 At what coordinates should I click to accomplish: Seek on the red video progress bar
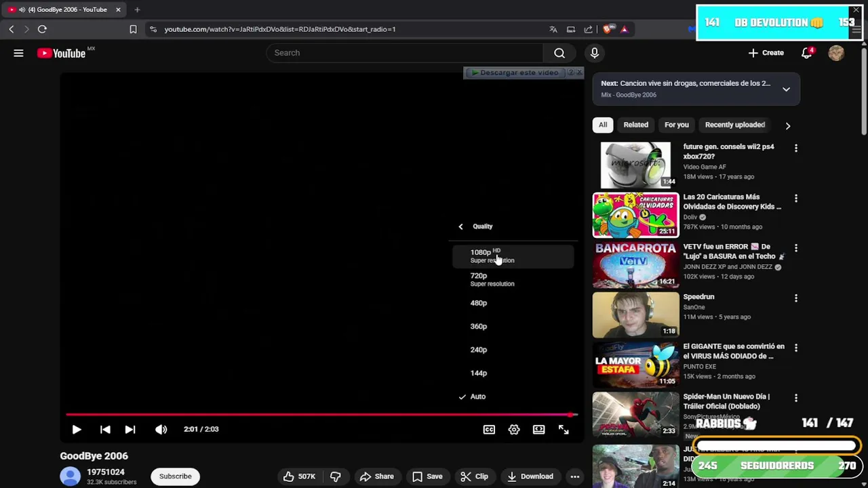coord(321,414)
